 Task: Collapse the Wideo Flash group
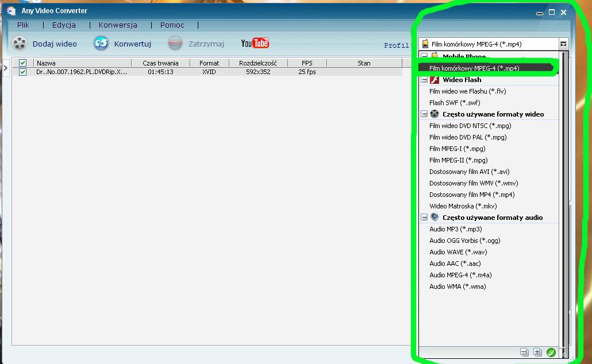(x=424, y=80)
